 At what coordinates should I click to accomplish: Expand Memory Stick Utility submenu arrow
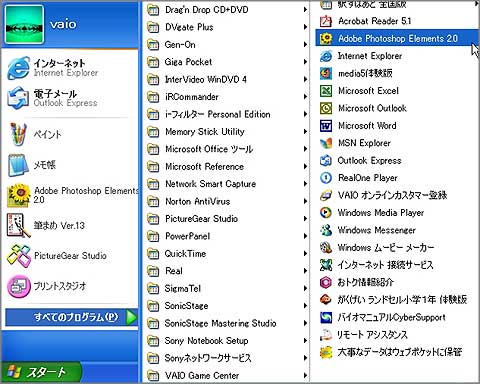coord(305,132)
